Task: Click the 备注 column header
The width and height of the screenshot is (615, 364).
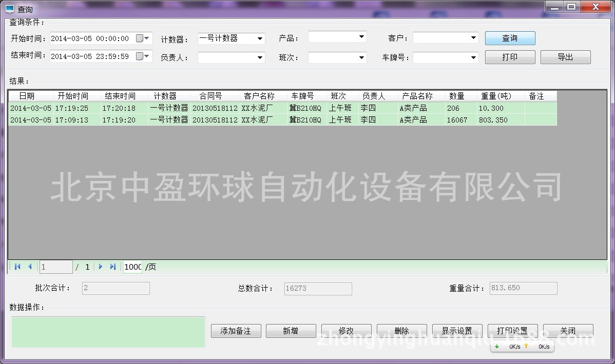Action: tap(541, 96)
